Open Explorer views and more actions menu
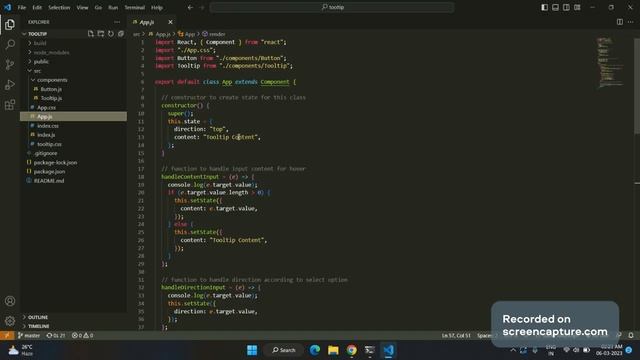 click(117, 22)
